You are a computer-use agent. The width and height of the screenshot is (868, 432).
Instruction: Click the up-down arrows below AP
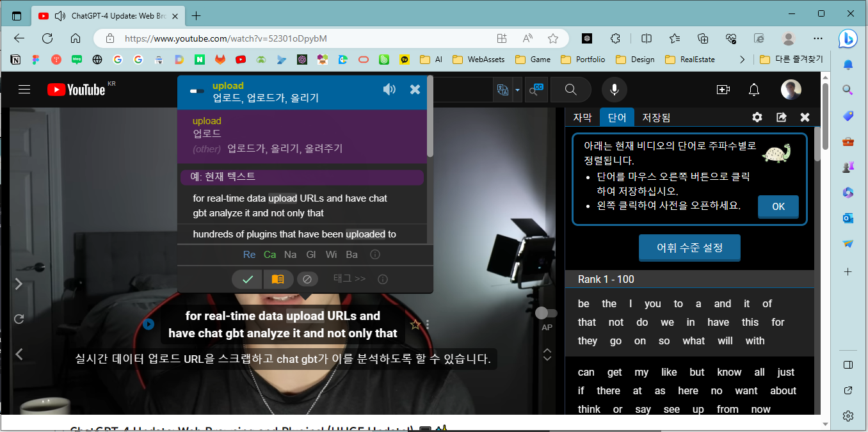[547, 354]
